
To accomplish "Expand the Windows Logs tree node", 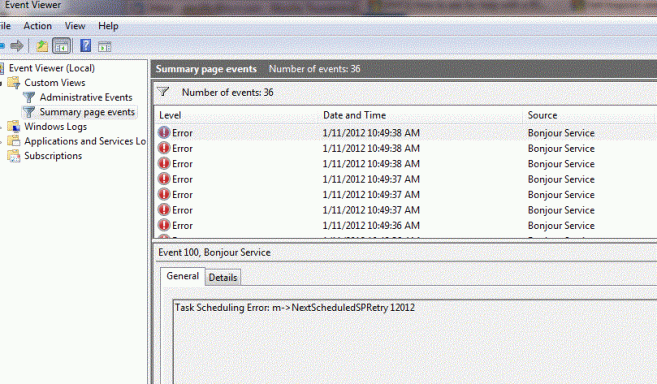I will (1, 127).
